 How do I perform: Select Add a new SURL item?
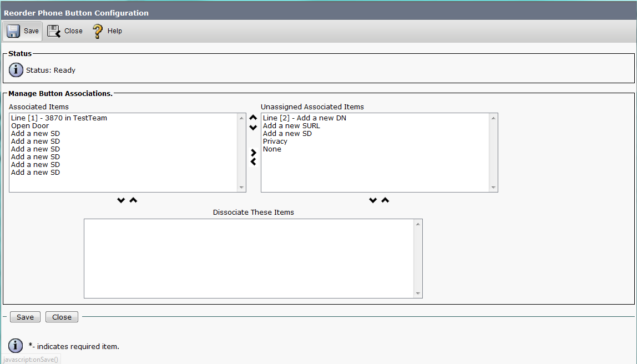pyautogui.click(x=291, y=126)
